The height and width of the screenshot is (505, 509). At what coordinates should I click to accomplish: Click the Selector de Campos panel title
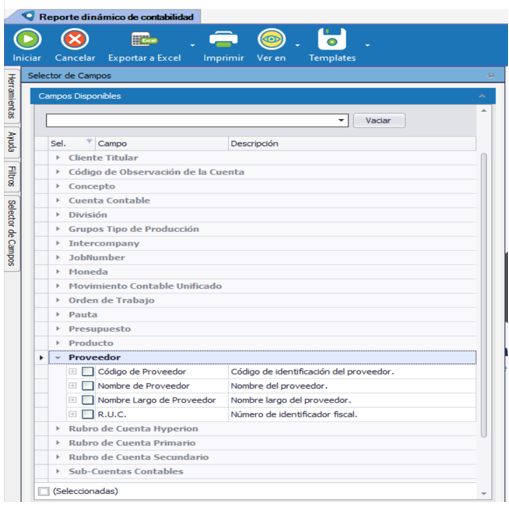69,76
